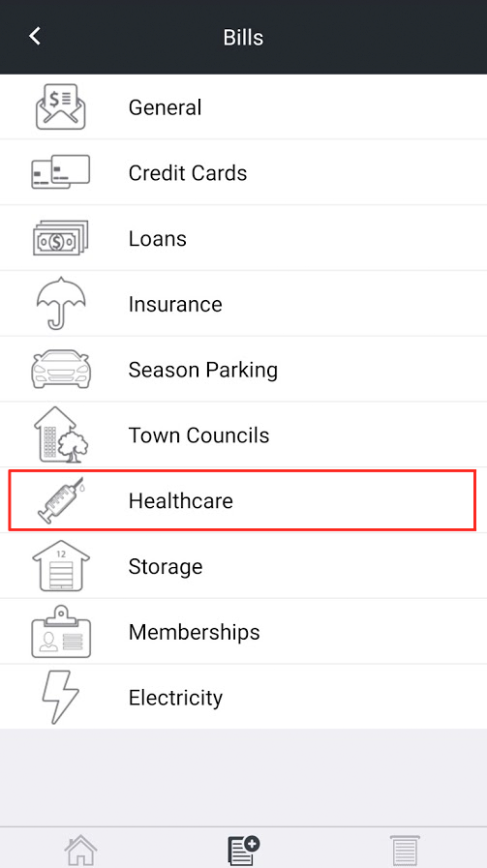The image size is (487, 868).
Task: Open the General envelope bill icon
Action: click(x=60, y=106)
